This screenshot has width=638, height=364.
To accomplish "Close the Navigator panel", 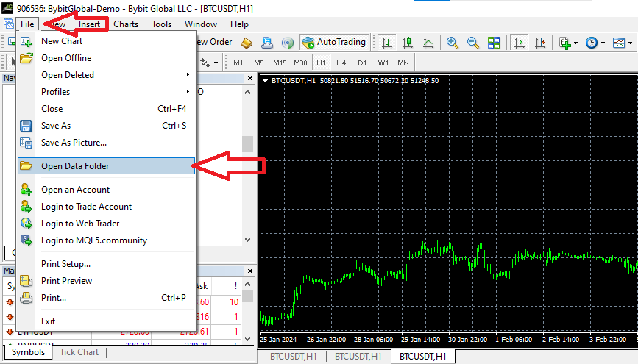I will [x=250, y=78].
